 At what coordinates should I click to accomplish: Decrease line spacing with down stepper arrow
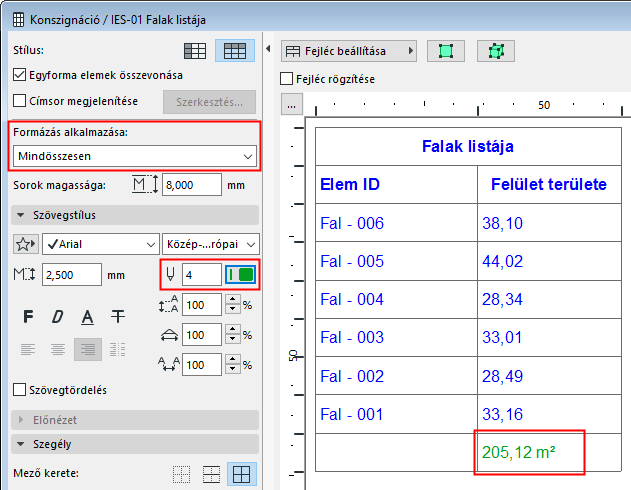point(233,309)
